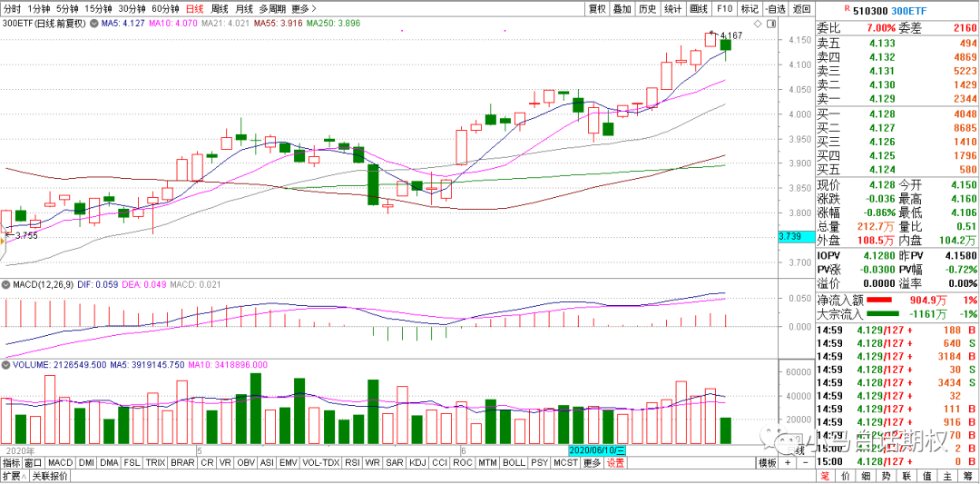Select the 日线 daily period
This screenshot has height=484, width=980.
click(x=194, y=9)
